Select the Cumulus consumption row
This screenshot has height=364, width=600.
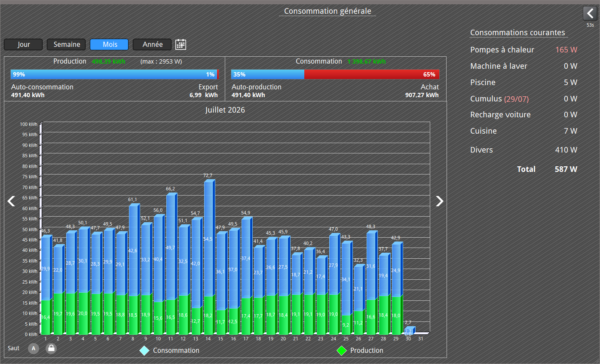click(523, 99)
